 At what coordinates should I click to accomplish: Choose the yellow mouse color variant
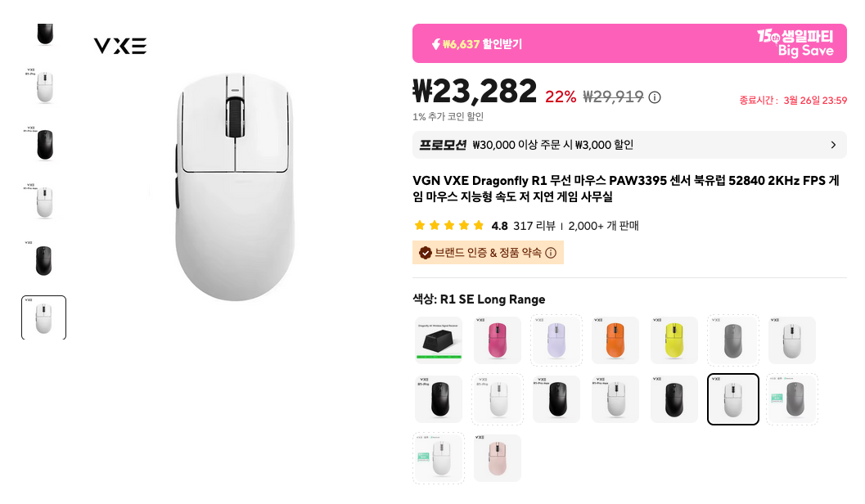click(x=674, y=340)
